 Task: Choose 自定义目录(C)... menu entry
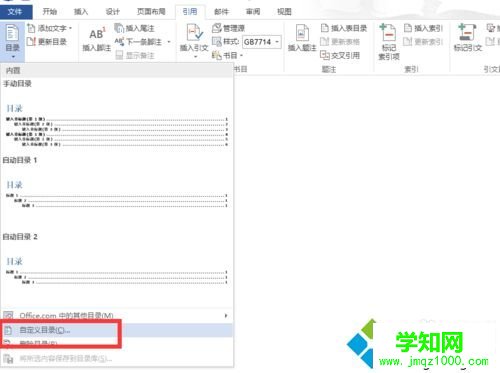[x=117, y=330]
